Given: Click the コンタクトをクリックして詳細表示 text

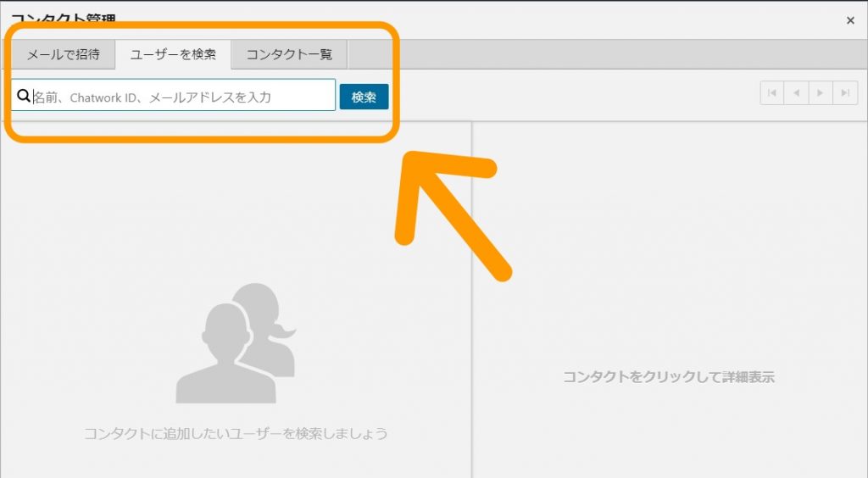Looking at the screenshot, I should [669, 377].
